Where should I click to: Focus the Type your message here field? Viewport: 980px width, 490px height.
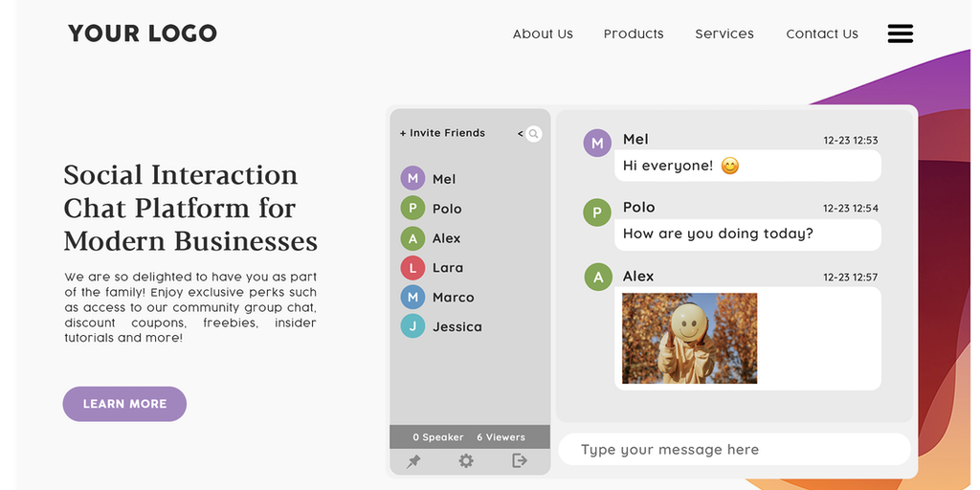tap(734, 450)
